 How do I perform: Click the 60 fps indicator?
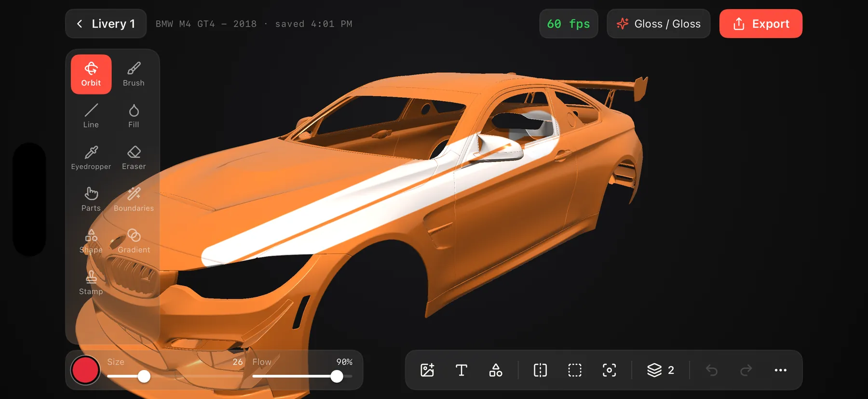pos(569,24)
